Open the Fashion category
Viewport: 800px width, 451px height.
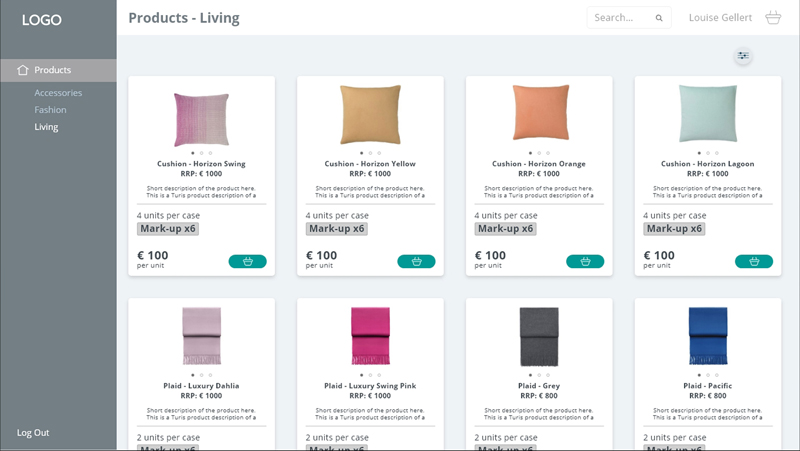[50, 110]
